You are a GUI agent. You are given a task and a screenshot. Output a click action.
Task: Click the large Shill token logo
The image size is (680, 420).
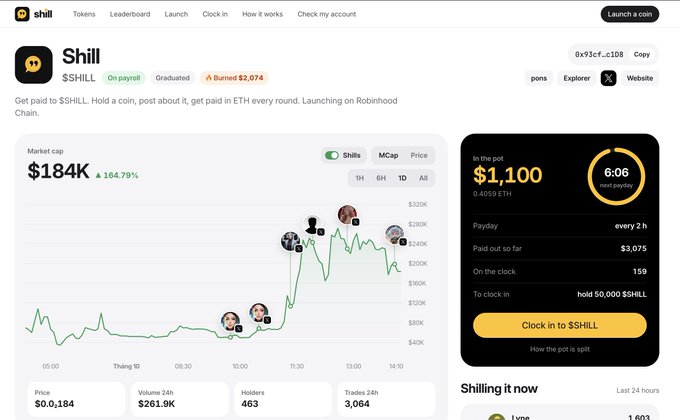pos(34,65)
